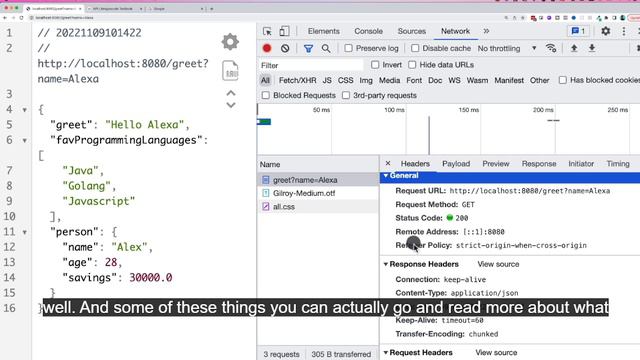Click the browser back arrow

click(5, 18)
